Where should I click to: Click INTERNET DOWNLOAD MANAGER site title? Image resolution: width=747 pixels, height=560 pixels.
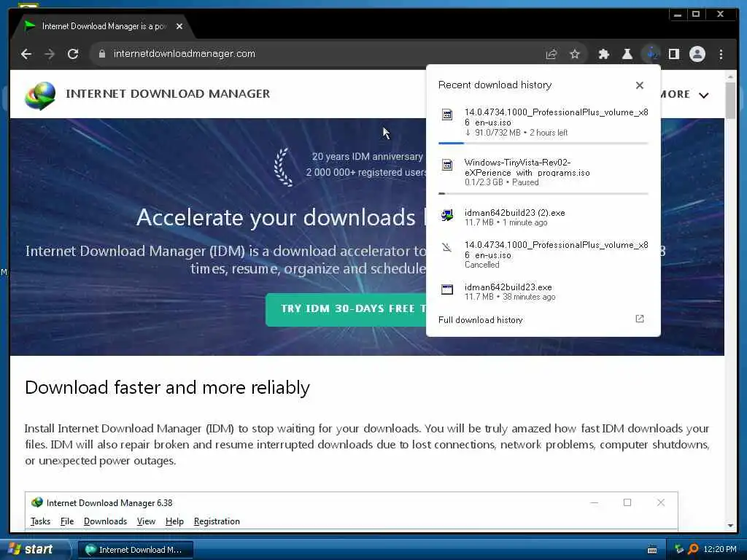click(x=168, y=94)
